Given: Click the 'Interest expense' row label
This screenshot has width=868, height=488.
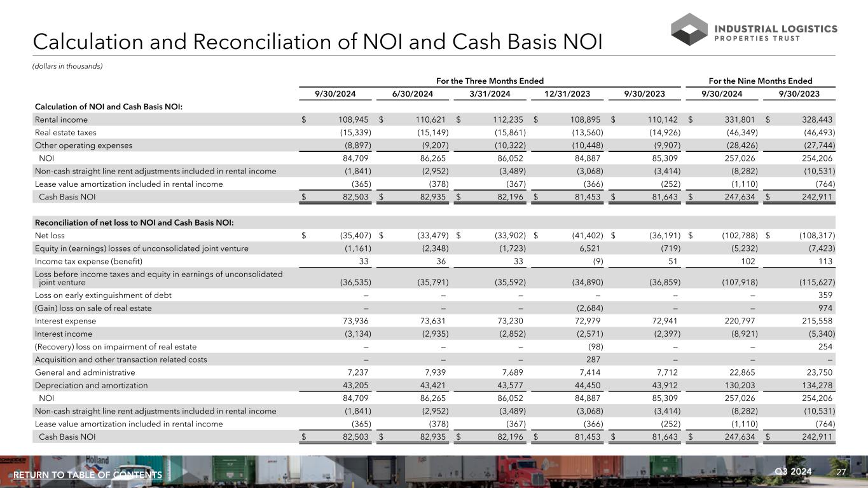Looking at the screenshot, I should point(65,321).
